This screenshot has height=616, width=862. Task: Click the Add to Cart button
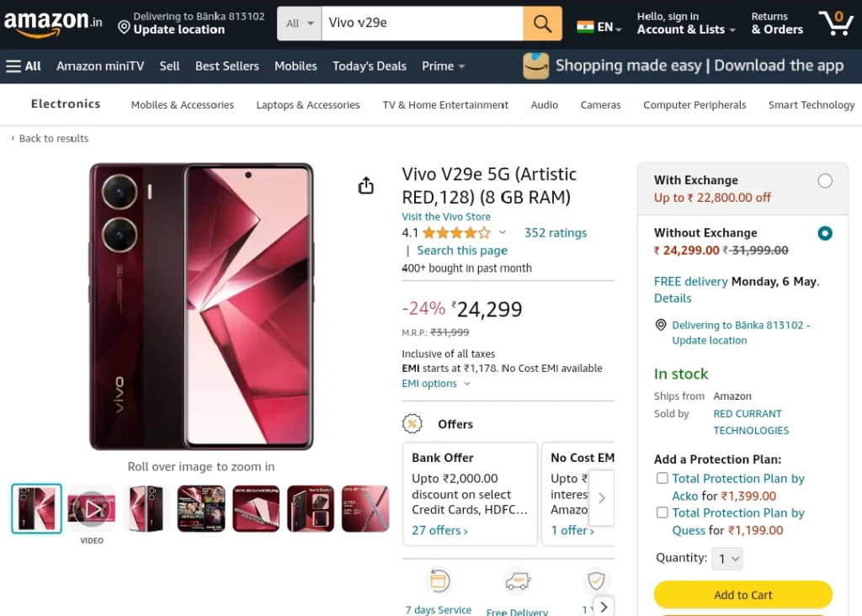point(742,595)
